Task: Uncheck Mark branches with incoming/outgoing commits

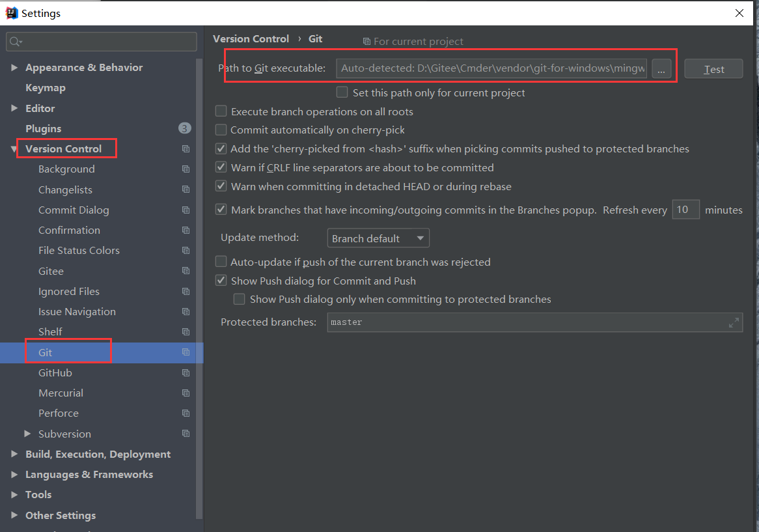Action: point(221,210)
